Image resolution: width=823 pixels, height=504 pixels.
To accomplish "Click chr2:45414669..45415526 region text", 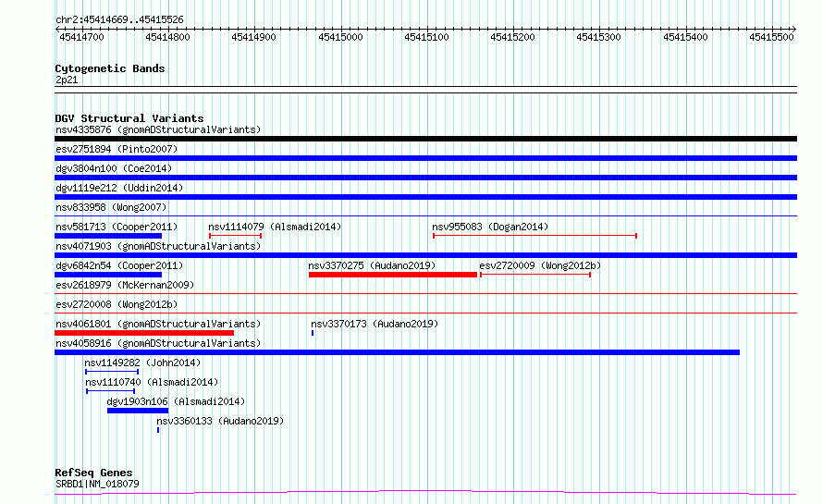I will point(119,20).
